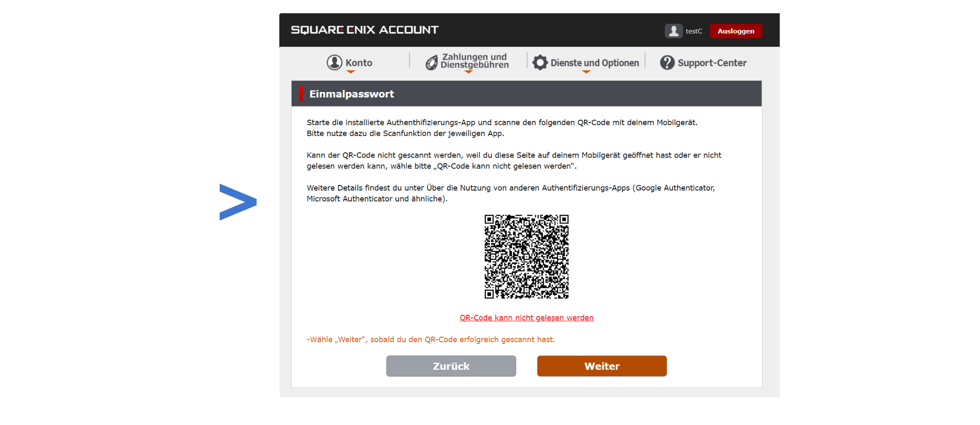Click the user avatar icon beside testC
The image size is (980, 425).
pyautogui.click(x=673, y=31)
